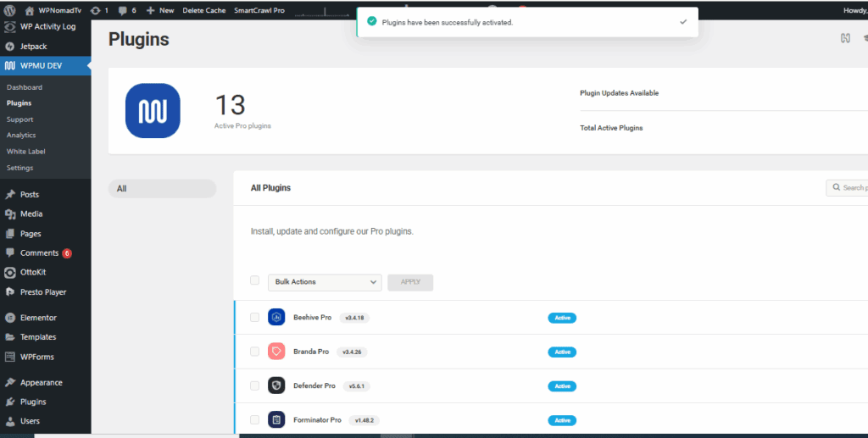The width and height of the screenshot is (868, 438).
Task: Click the plus New icon
Action: pos(150,10)
